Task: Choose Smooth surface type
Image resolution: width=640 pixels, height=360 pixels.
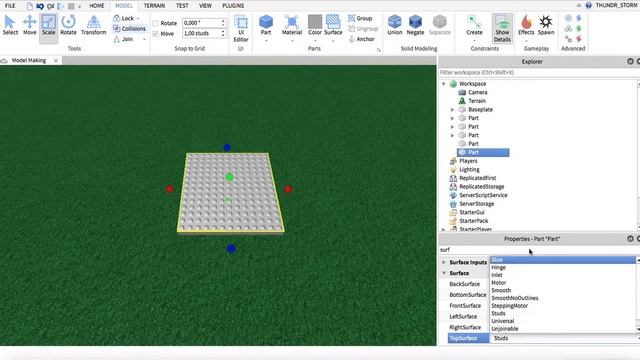Action: pos(563,290)
